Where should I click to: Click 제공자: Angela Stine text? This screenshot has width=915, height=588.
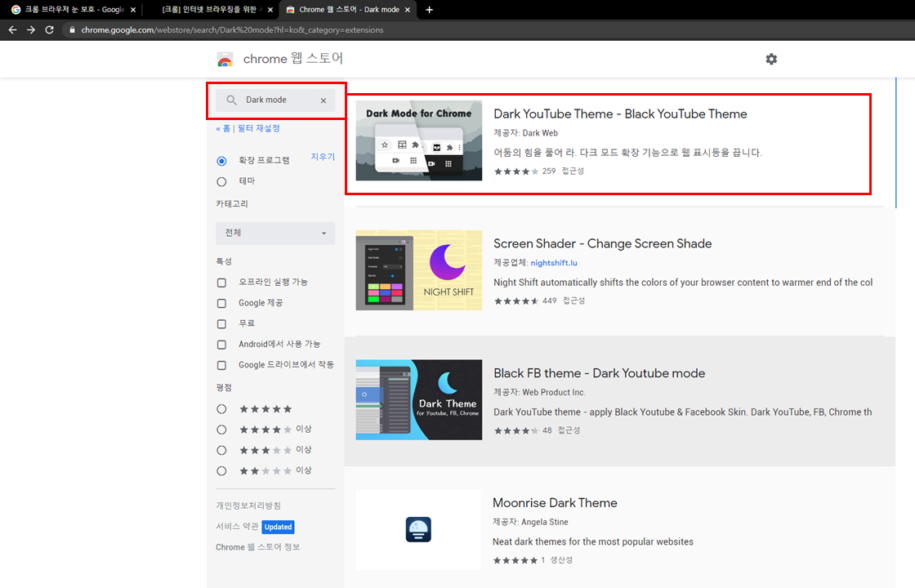tap(530, 522)
